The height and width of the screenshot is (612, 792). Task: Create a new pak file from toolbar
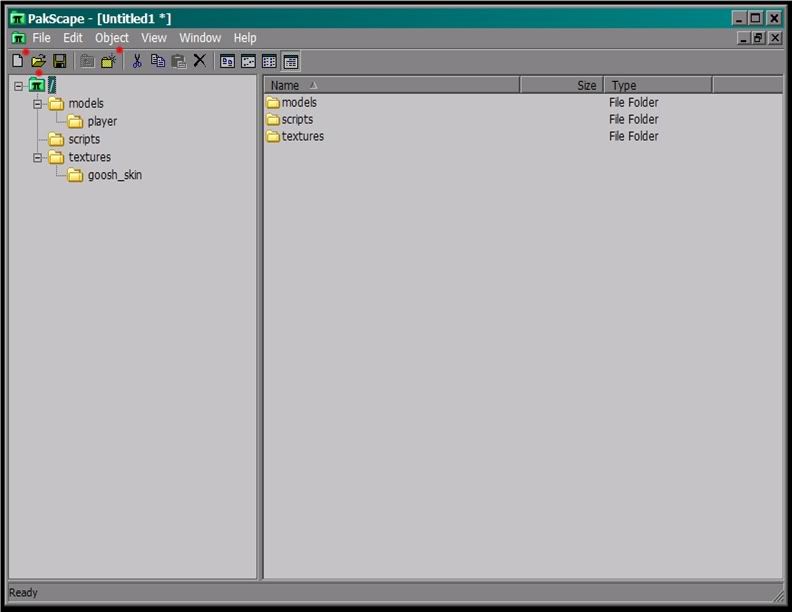(18, 61)
